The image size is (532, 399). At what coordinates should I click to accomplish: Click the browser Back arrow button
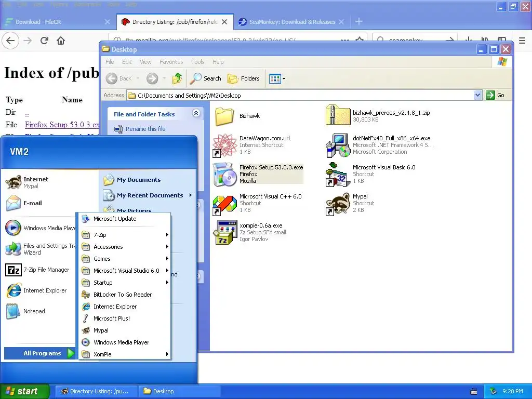point(10,41)
